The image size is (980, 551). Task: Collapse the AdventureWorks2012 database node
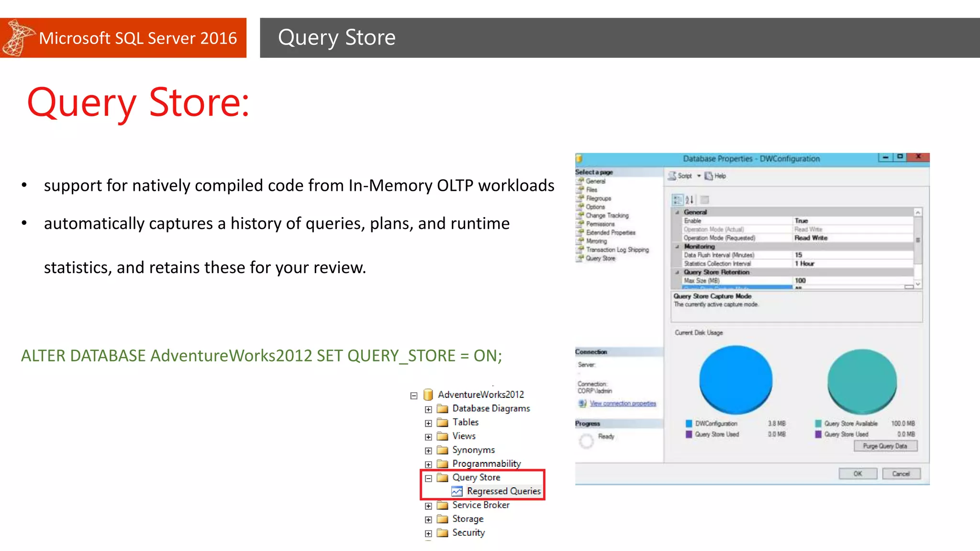(414, 396)
